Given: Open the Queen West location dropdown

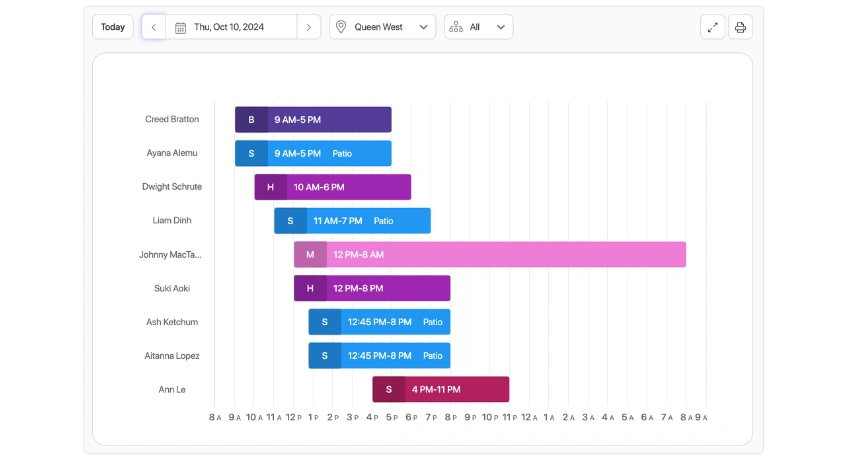Looking at the screenshot, I should [x=383, y=27].
